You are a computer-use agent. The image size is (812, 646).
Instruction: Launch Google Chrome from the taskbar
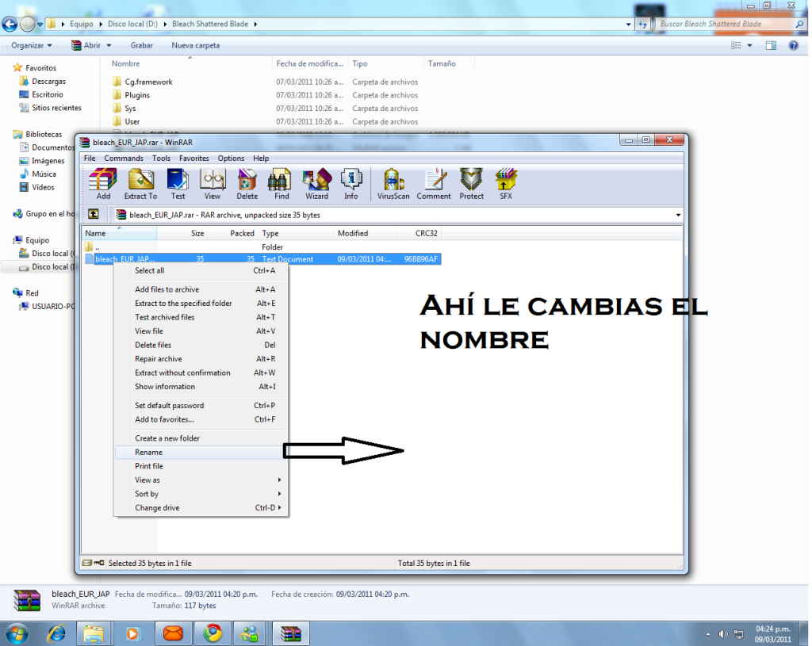212,633
